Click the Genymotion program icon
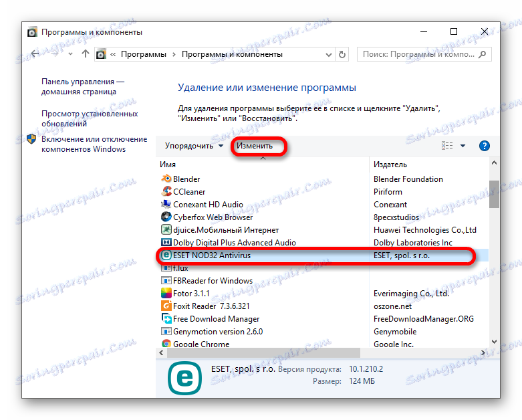 [166, 331]
